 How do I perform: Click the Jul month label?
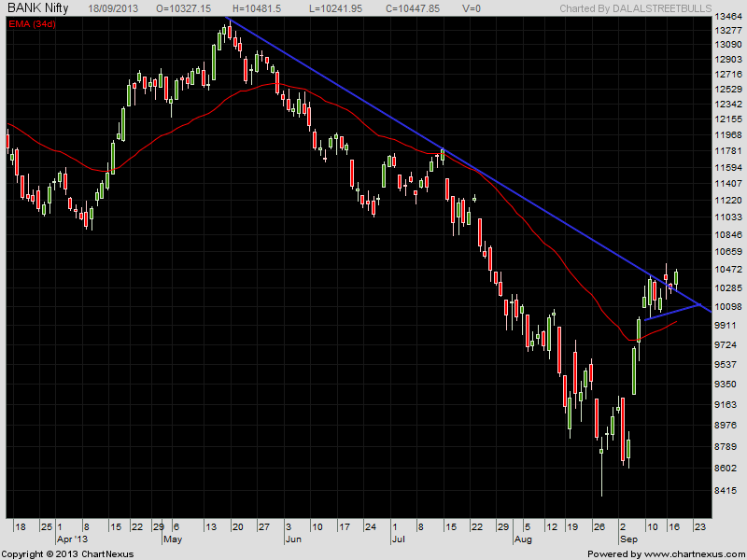coord(399,539)
